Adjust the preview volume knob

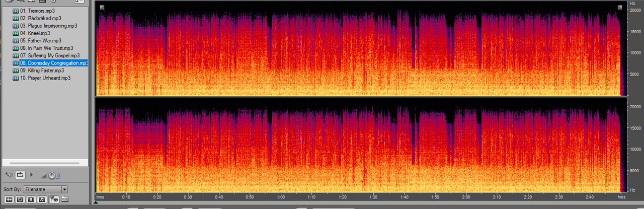click(x=52, y=175)
